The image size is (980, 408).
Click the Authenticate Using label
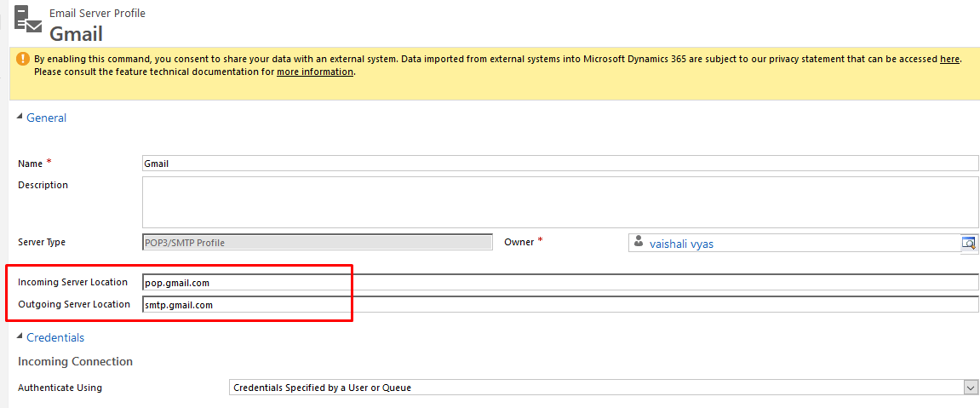60,388
